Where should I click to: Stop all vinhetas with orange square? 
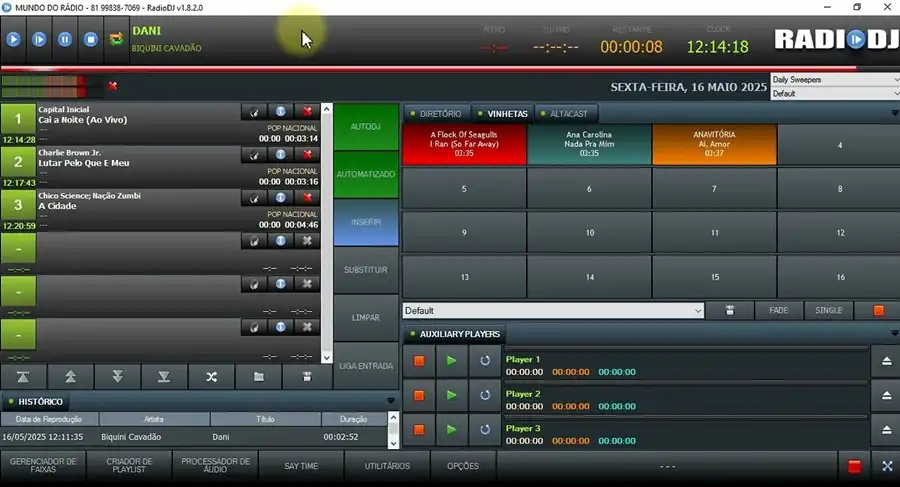(878, 310)
